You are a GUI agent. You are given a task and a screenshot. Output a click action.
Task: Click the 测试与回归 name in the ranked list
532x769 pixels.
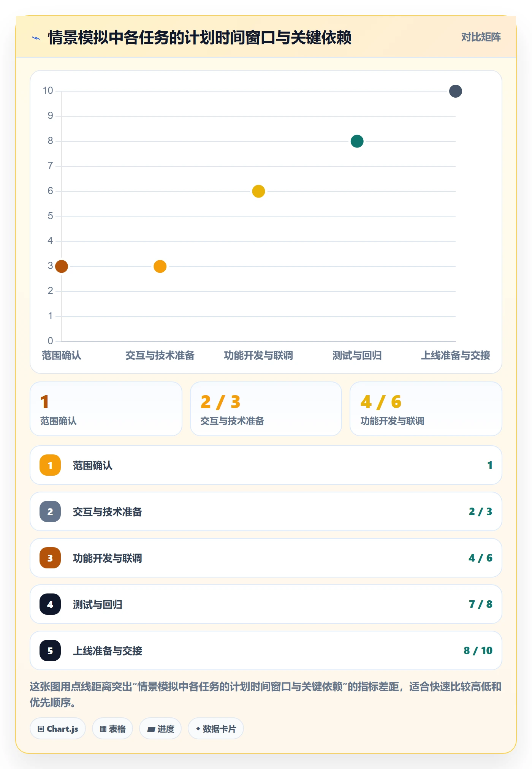(x=98, y=604)
